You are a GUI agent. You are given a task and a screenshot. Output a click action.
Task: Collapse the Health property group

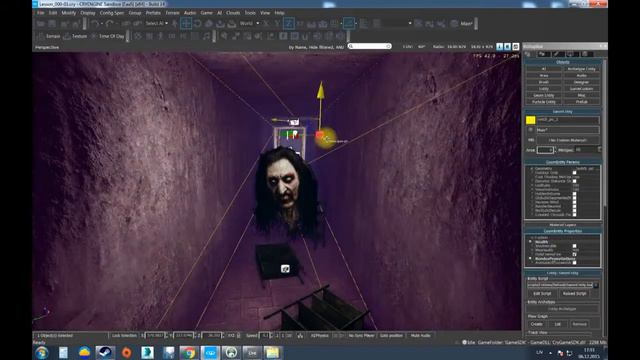click(531, 242)
